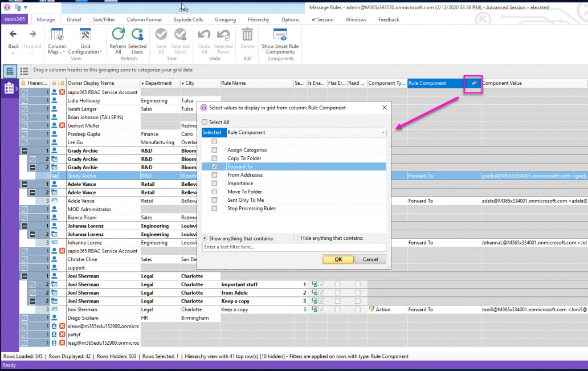
Task: Check the From Addresses checkbox
Action: click(x=214, y=175)
